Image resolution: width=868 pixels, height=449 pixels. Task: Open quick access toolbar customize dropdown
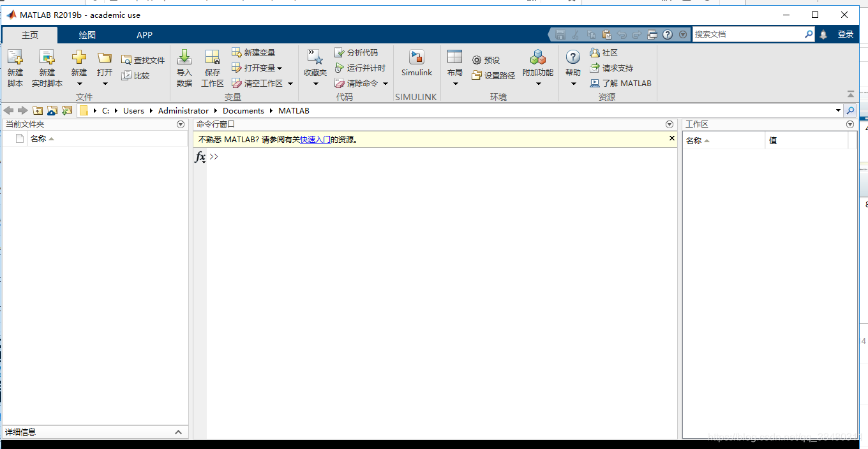click(683, 34)
